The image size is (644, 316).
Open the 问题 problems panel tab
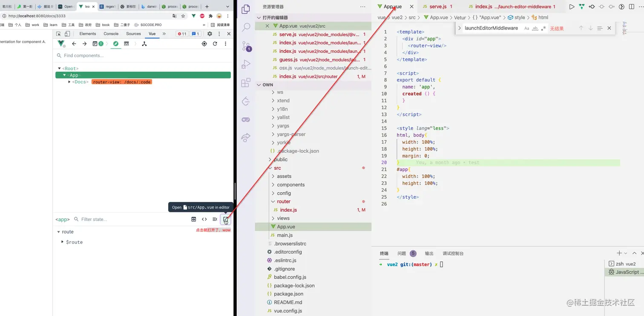402,253
